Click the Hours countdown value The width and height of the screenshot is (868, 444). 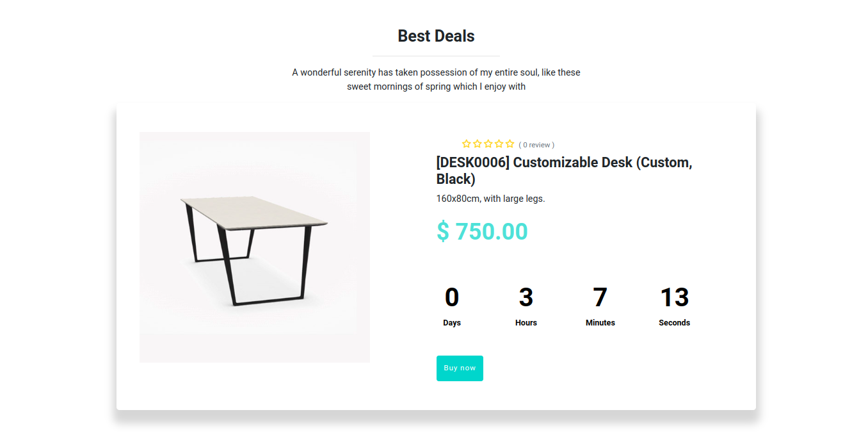point(526,297)
